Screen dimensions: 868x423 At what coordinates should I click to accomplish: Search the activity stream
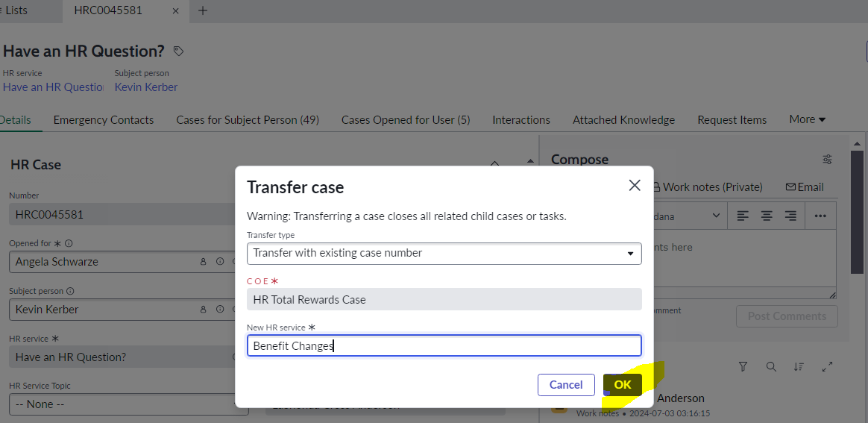point(771,366)
